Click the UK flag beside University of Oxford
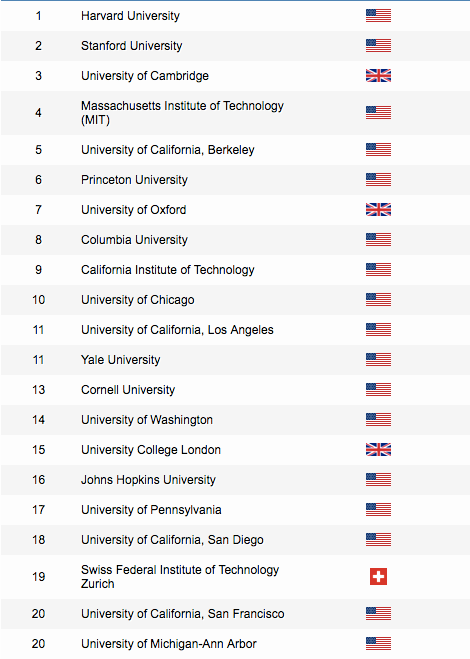The image size is (470, 659). (x=378, y=209)
